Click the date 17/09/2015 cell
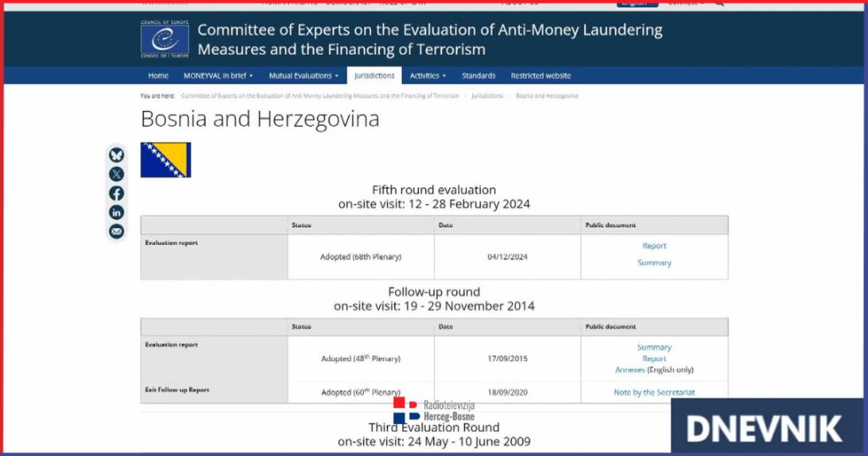This screenshot has height=456, width=868. point(507,359)
